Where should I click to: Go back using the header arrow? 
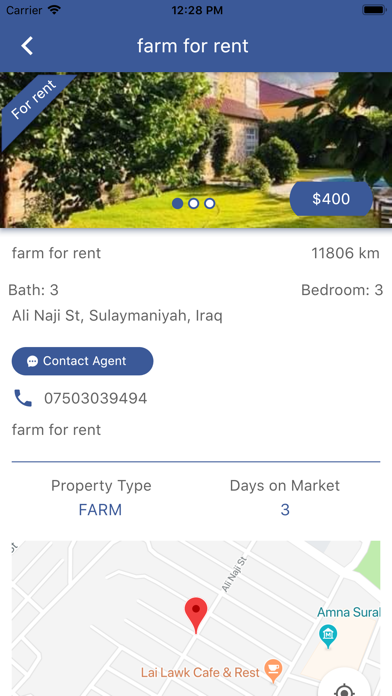(x=27, y=46)
